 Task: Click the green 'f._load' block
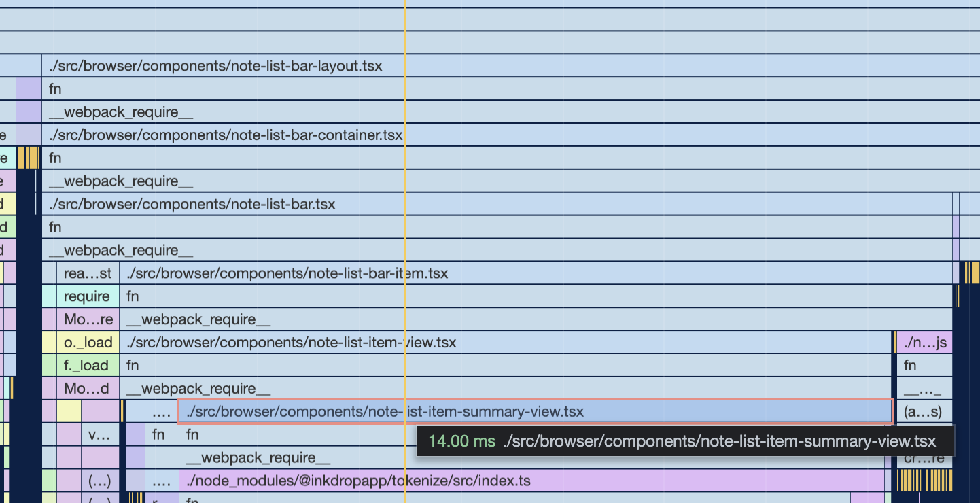point(87,366)
